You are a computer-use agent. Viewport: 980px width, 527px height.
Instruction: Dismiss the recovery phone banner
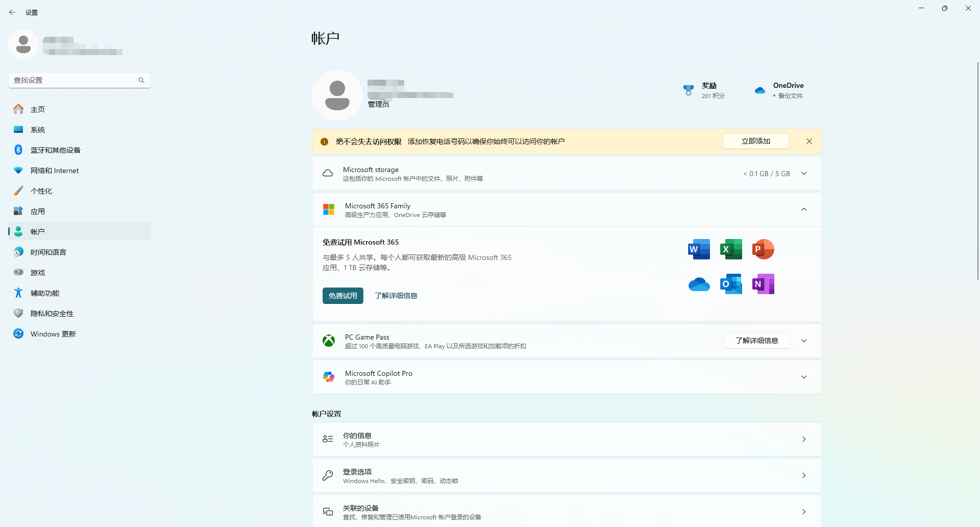click(x=809, y=141)
